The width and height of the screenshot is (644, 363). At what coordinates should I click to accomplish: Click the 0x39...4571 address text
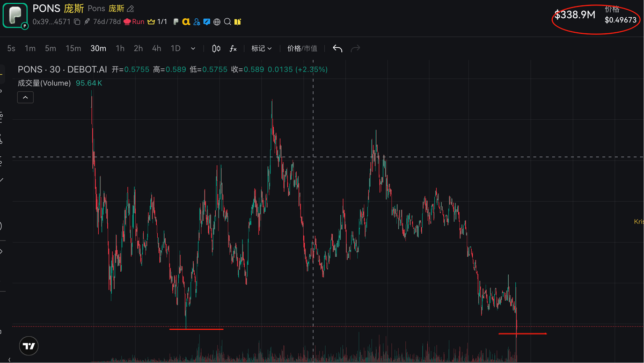coord(52,22)
